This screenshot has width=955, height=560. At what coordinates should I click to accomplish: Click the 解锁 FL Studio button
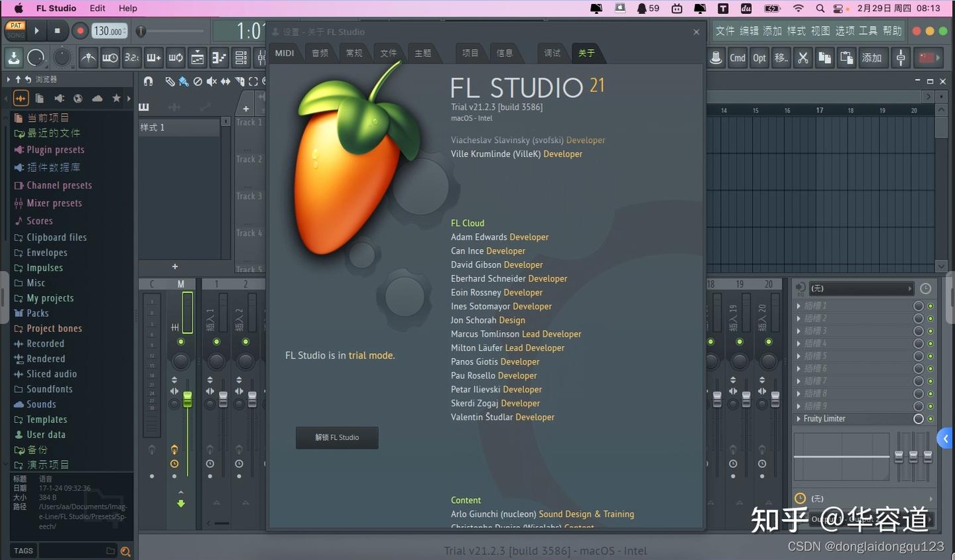337,437
